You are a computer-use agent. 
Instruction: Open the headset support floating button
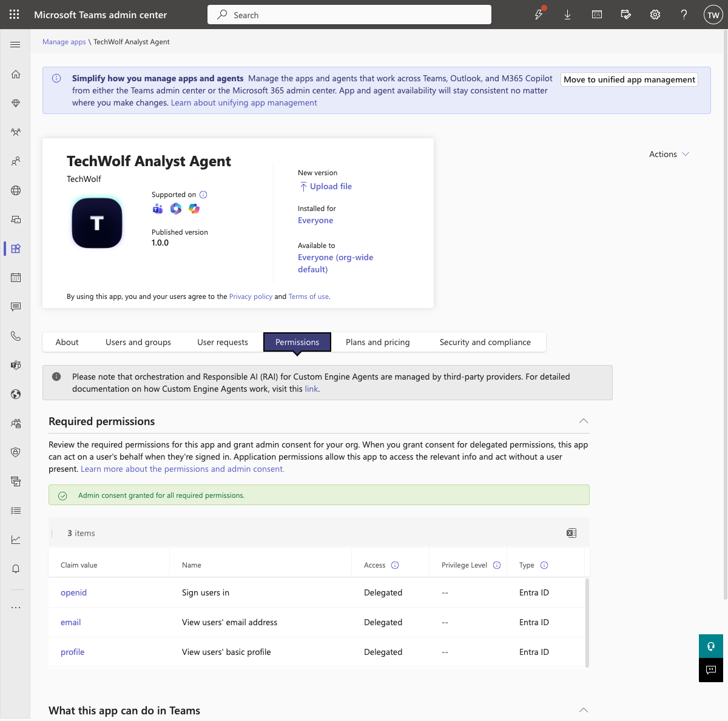pyautogui.click(x=711, y=646)
